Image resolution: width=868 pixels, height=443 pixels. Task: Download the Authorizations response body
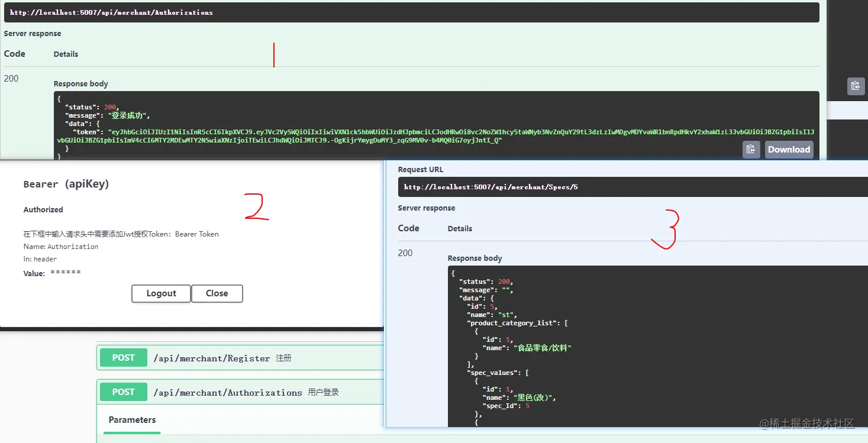pos(789,150)
